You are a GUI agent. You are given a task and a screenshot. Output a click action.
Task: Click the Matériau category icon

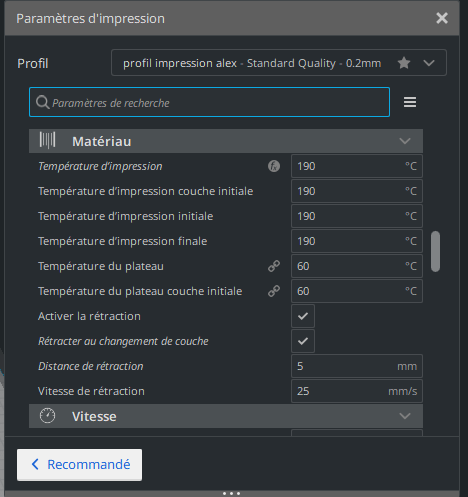47,140
